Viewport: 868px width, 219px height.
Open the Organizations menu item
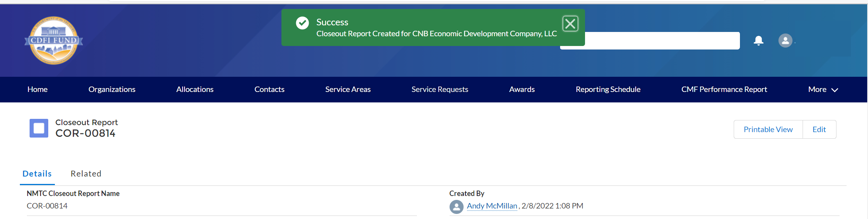point(112,90)
